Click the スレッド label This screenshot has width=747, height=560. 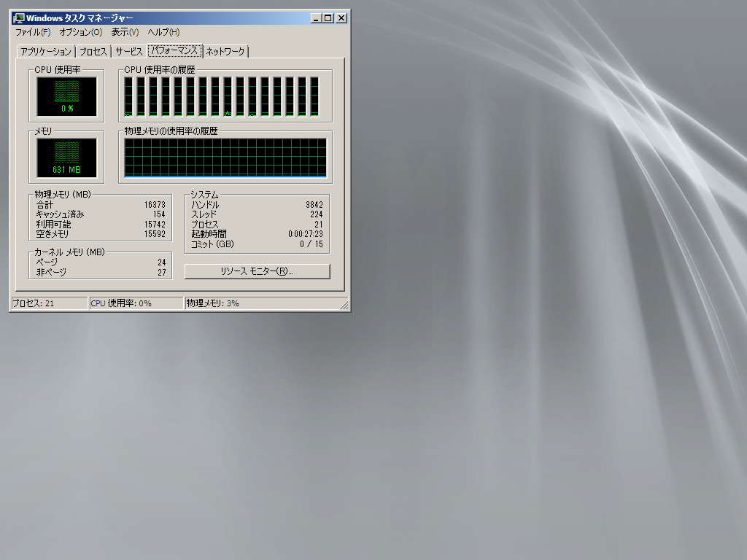204,214
